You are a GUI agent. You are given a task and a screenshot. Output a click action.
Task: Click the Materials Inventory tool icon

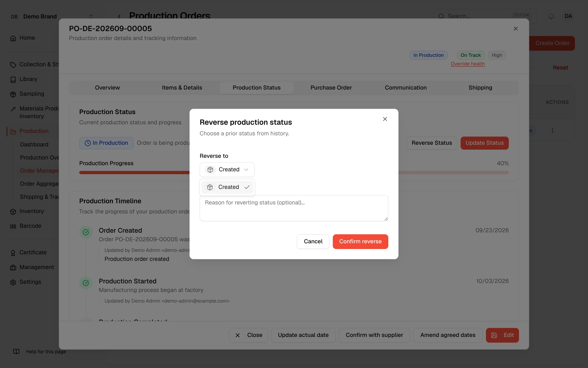coord(13,109)
